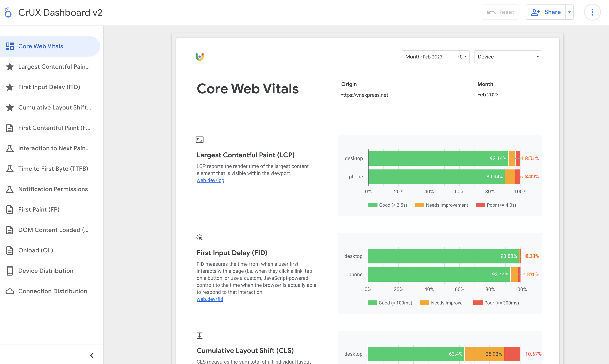Click the Reset button
Screen dimensions: 609x364
(x=500, y=12)
